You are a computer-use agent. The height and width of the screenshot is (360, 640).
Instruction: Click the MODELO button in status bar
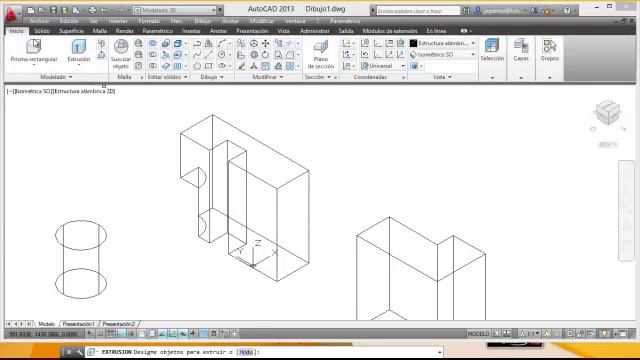coord(478,334)
